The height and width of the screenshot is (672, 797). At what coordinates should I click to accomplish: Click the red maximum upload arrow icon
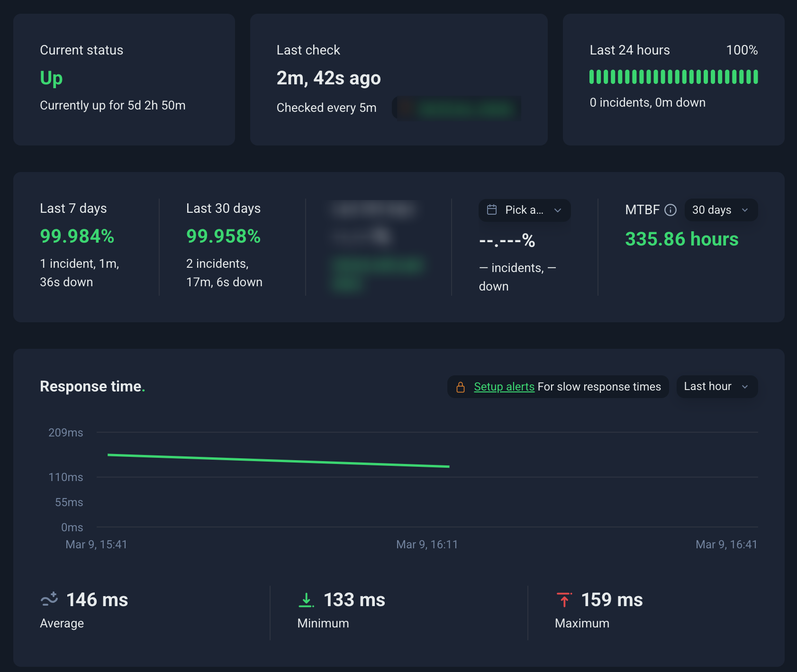(564, 600)
